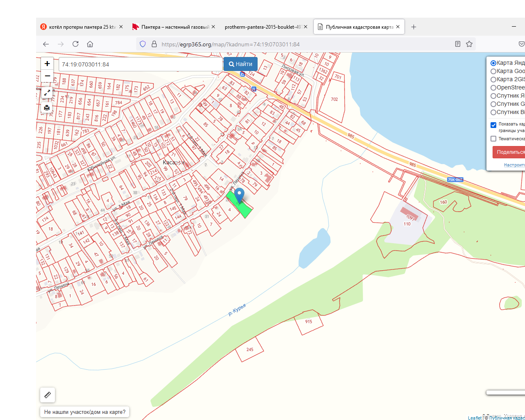Click the 'Липовая ул.' street label
This screenshot has height=420, width=525.
(293, 70)
